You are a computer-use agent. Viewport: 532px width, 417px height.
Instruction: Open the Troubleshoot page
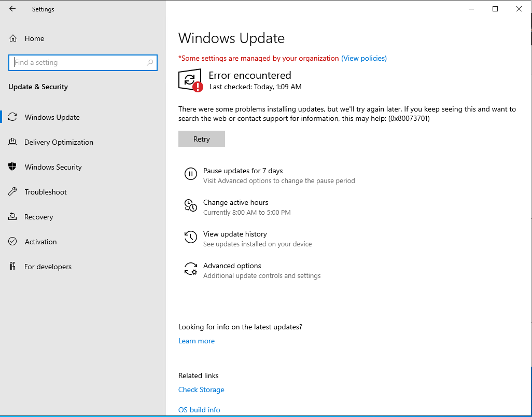point(46,192)
